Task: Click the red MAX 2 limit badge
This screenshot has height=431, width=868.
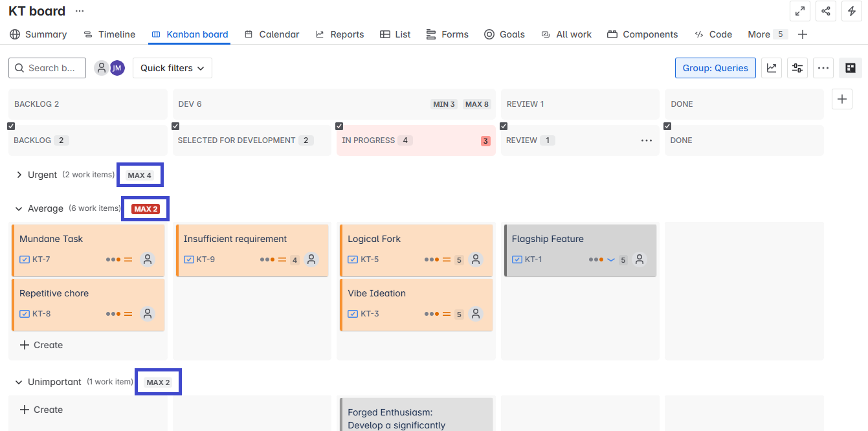Action: 146,209
